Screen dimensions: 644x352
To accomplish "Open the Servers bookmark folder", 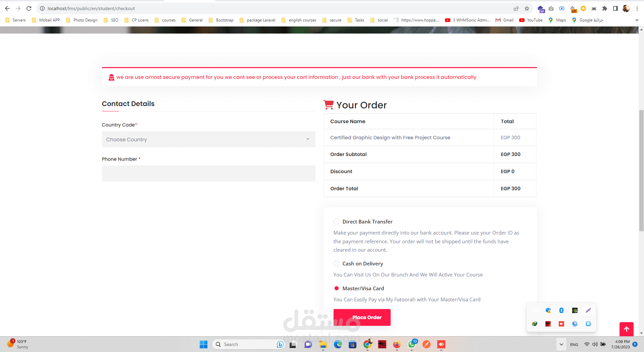I will tap(15, 20).
